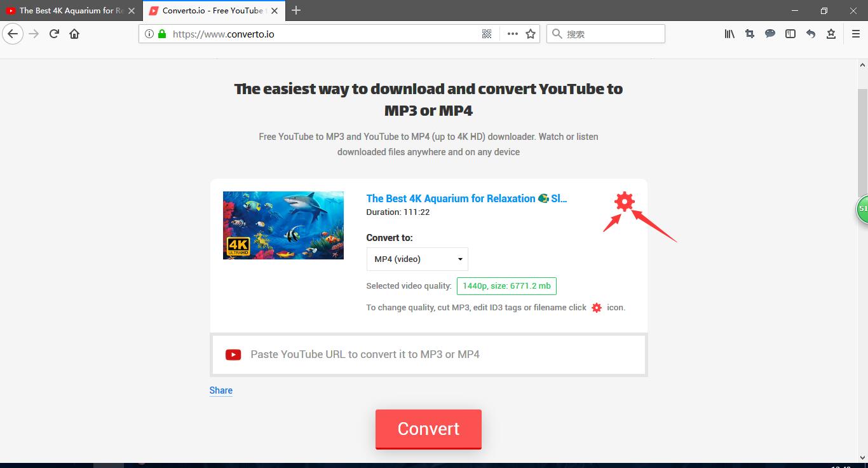
Task: Click the aquarium video thumbnail
Action: click(x=283, y=225)
